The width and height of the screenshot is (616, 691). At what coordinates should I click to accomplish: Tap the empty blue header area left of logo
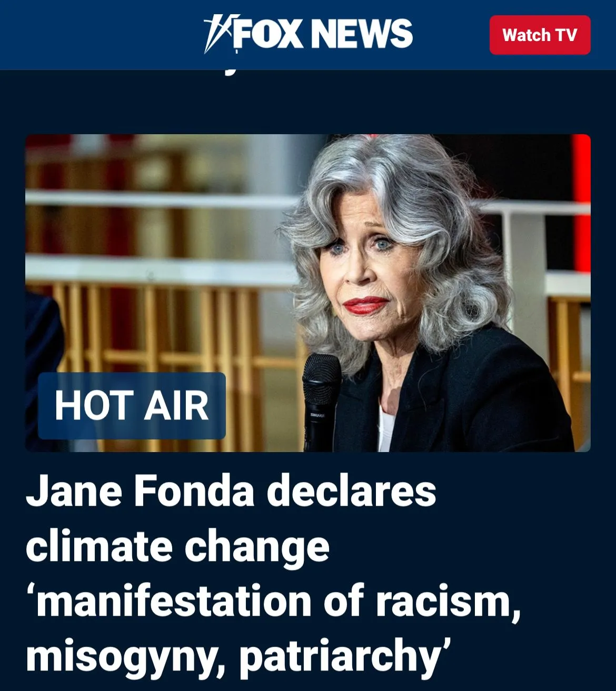coord(100,35)
